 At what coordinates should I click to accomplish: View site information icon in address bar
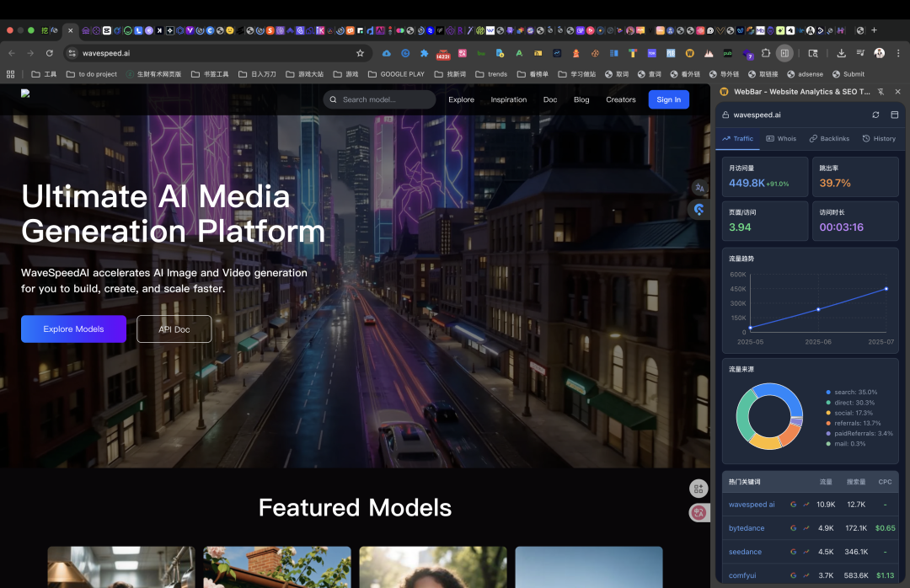point(72,53)
